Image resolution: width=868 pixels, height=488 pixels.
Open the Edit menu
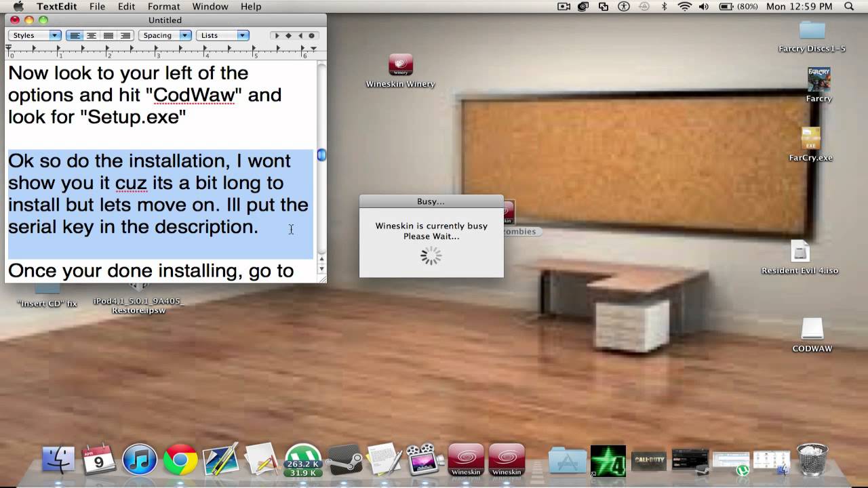(126, 6)
